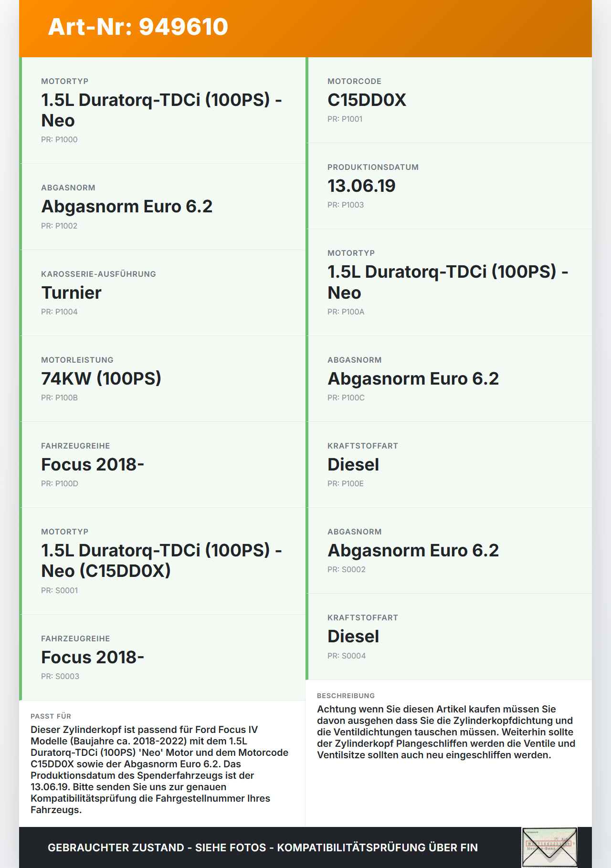The image size is (611, 868).
Task: Click the 'BESCHREIBUNG' heading
Action: point(346,696)
